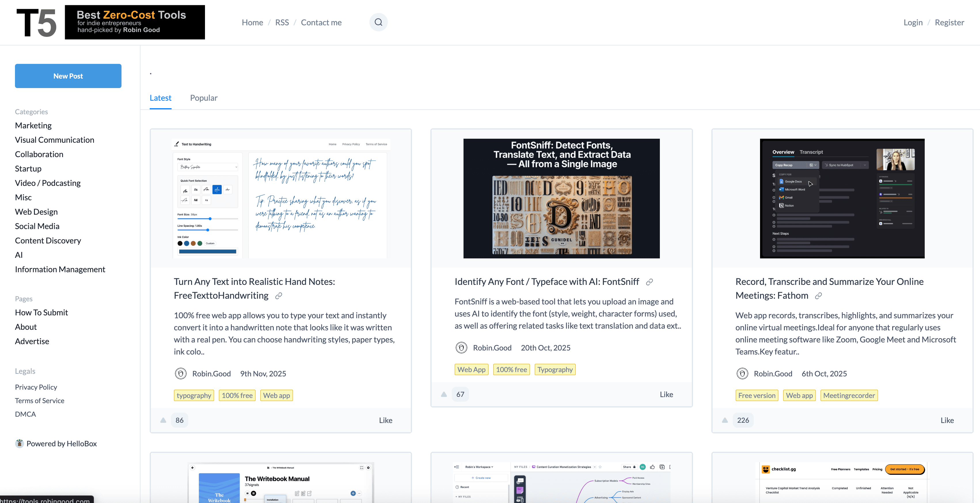Viewport: 980px width, 503px height.
Task: Open the FontSniff preview thumbnail
Action: coord(561,199)
